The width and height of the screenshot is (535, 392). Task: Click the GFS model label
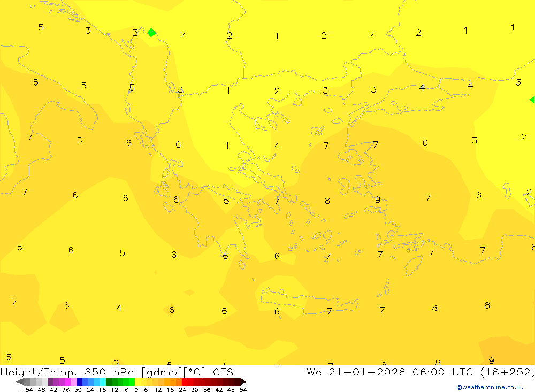click(x=223, y=372)
